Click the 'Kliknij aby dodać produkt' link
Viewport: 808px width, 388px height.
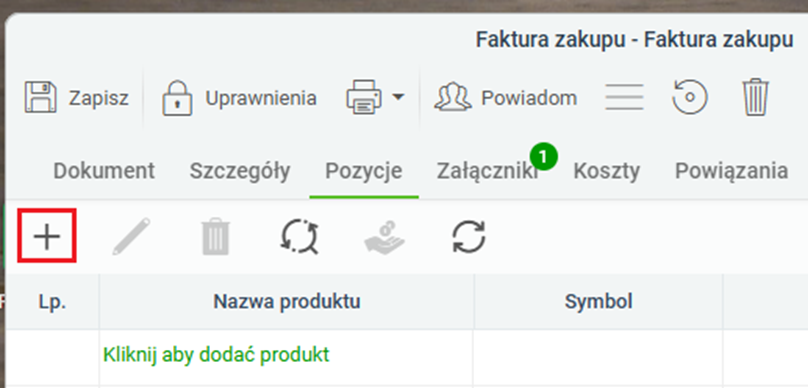tap(216, 355)
